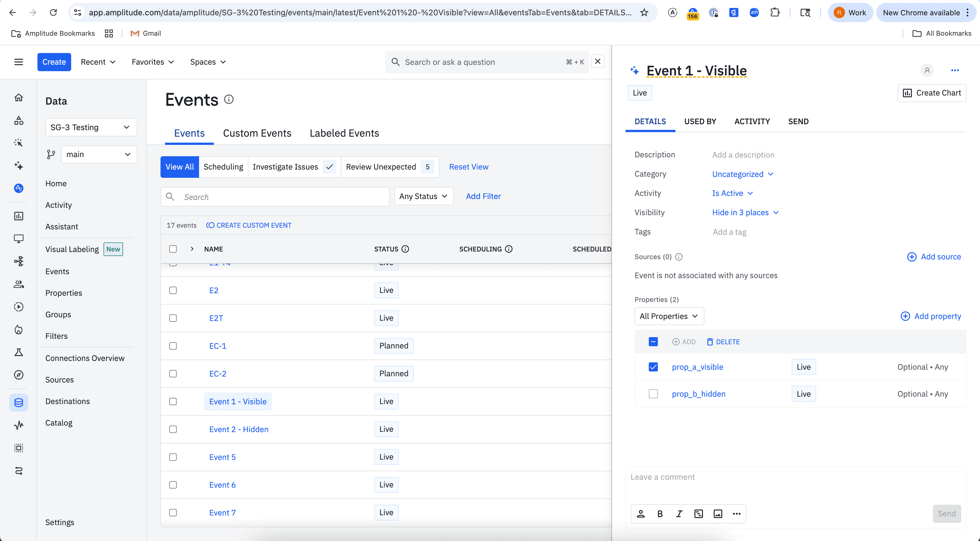Click the insert image icon in comment editor
Screen dimensions: 980x541
pos(717,513)
